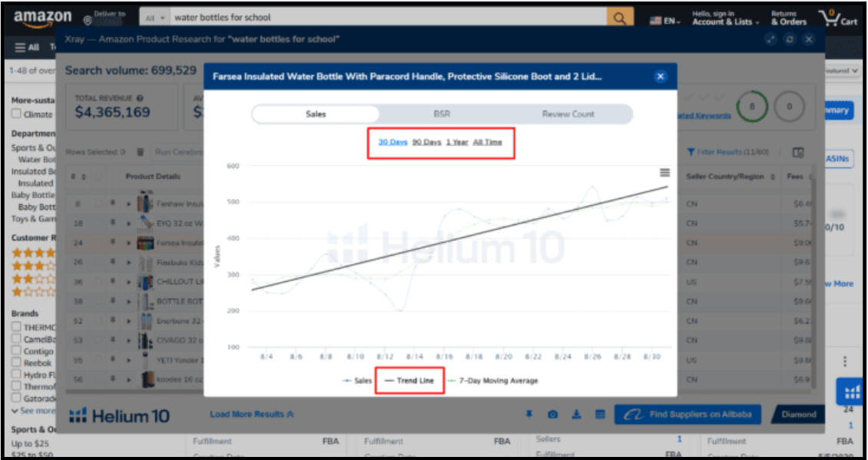Open the All search category dropdown
Image resolution: width=868 pixels, height=460 pixels.
click(x=155, y=17)
